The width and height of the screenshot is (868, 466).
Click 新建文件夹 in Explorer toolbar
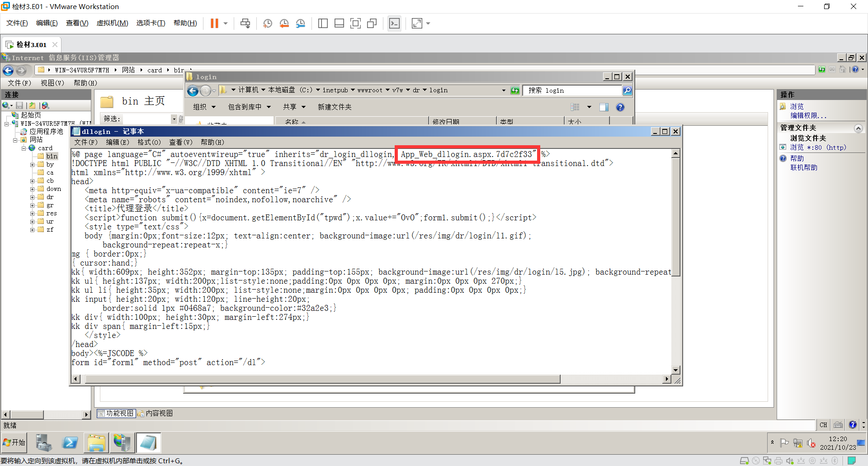[x=335, y=107]
